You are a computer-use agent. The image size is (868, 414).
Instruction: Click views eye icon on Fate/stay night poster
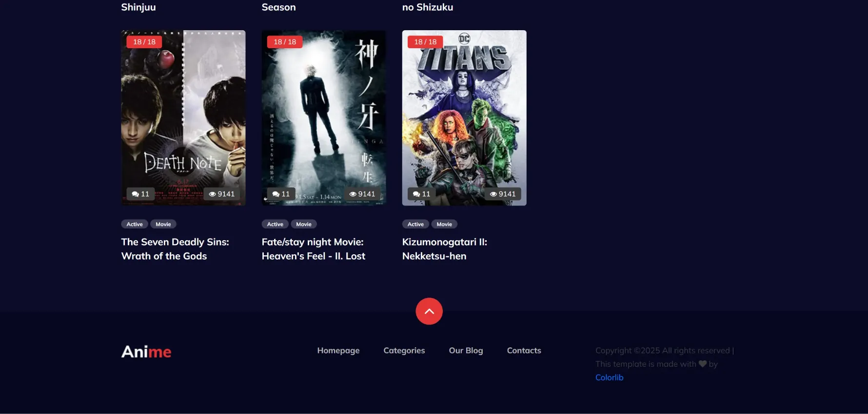click(353, 194)
